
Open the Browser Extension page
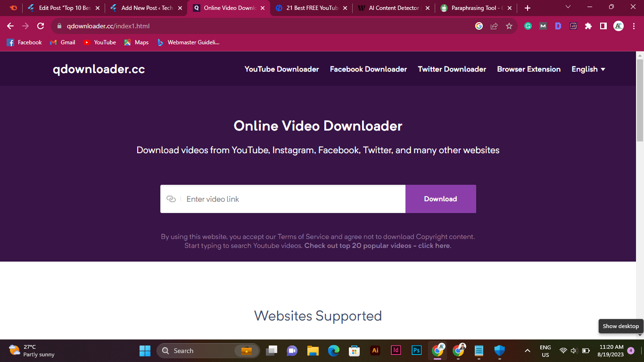[528, 69]
